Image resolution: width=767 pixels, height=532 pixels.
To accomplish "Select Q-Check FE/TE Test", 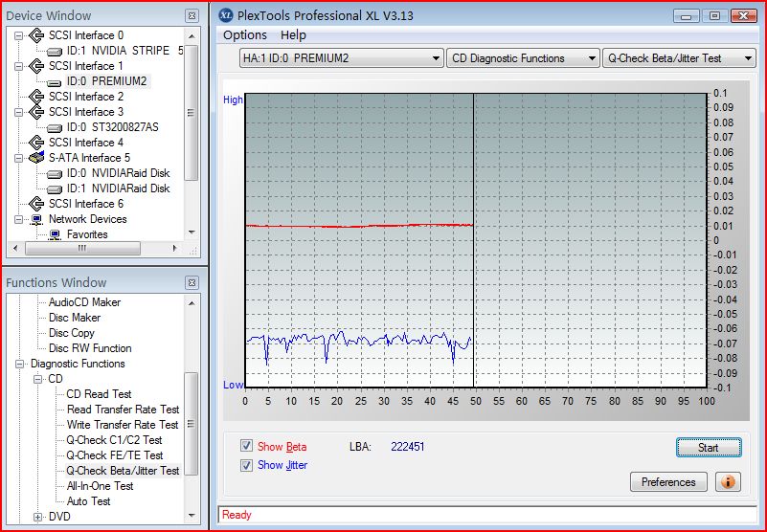I will tap(115, 455).
